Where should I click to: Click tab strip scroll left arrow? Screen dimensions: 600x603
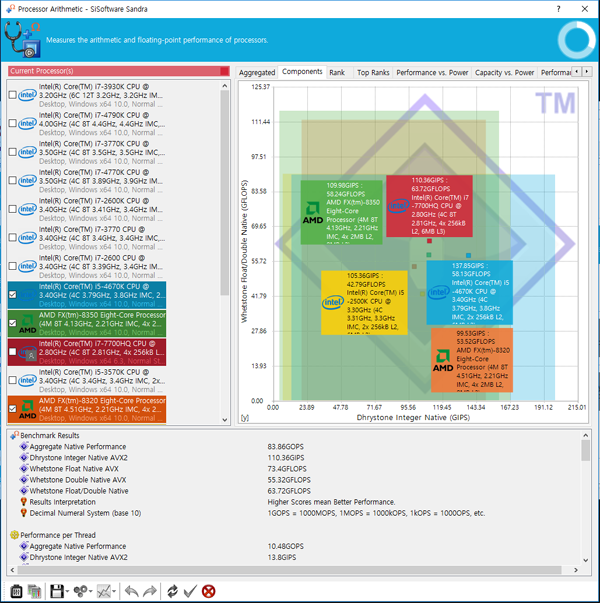coord(576,72)
